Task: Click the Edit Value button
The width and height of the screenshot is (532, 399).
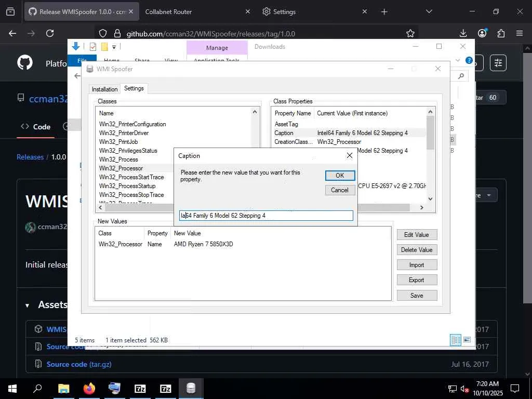Action: tap(417, 235)
